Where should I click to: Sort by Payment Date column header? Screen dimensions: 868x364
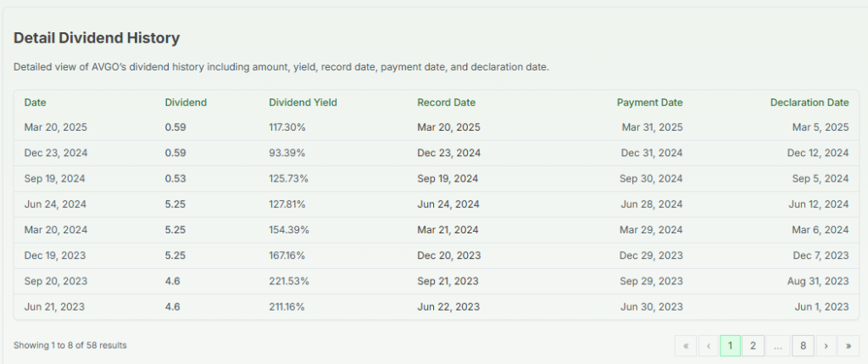click(649, 103)
